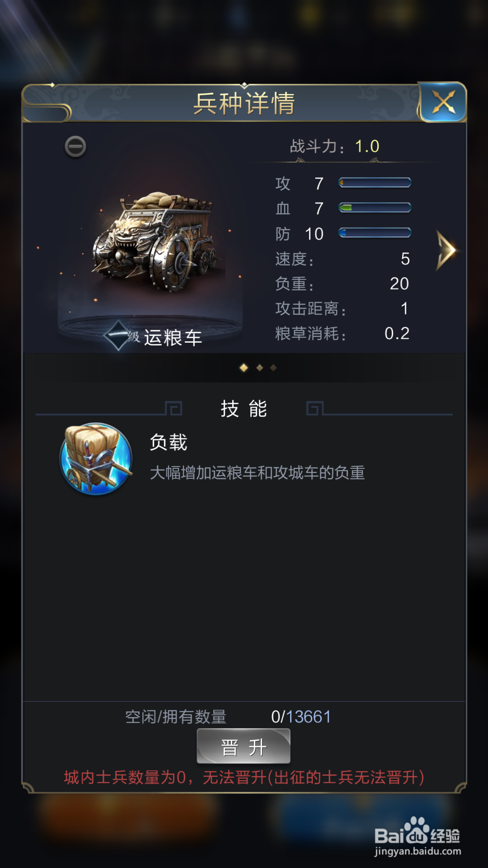Click the Baidu 经验 watermark logo
This screenshot has height=868, width=488.
point(417,837)
